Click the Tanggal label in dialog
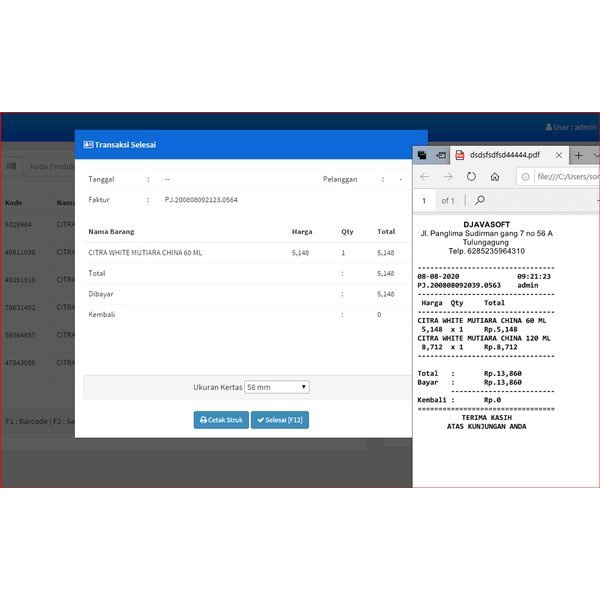Viewport: 600px width, 600px height. tap(101, 179)
